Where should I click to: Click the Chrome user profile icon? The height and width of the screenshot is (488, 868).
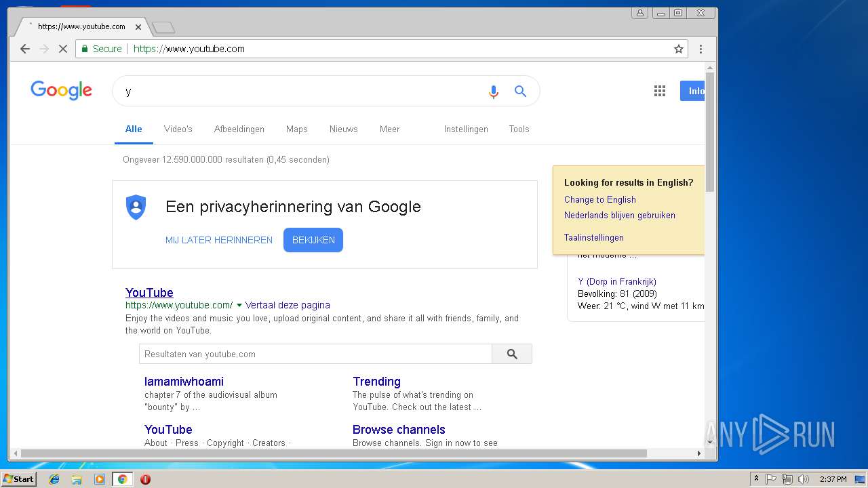pos(639,13)
